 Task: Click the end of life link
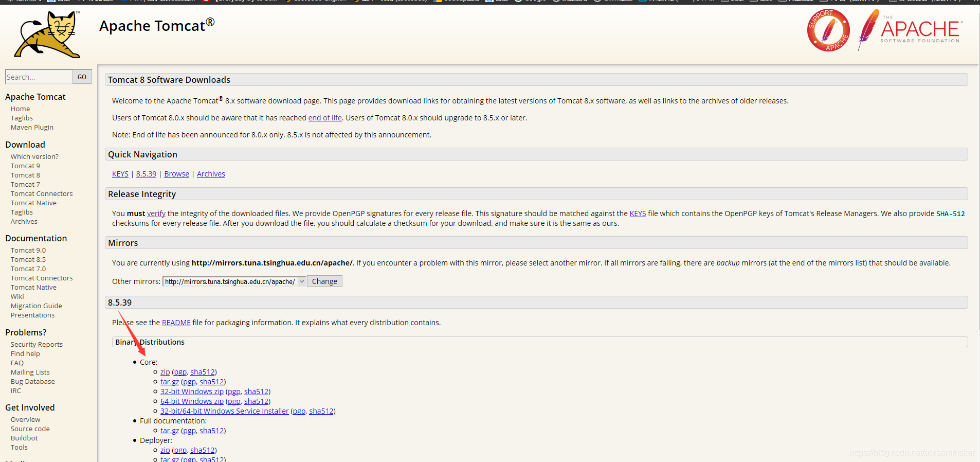pyautogui.click(x=325, y=118)
